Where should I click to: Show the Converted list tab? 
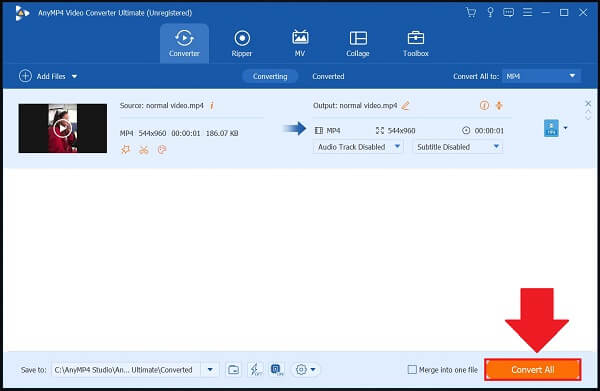328,77
